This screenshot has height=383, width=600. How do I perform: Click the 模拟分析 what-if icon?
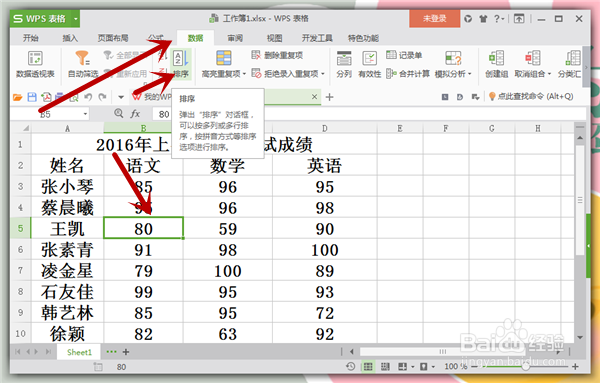(x=453, y=58)
